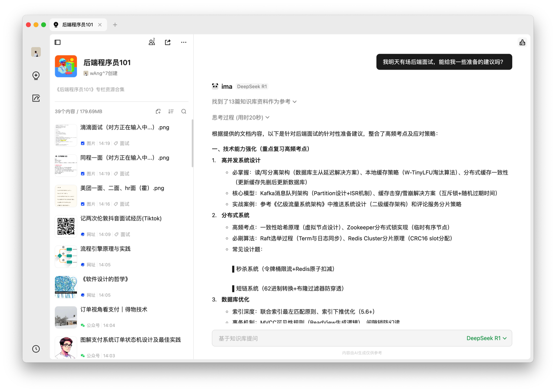This screenshot has height=392, width=556.
Task: Click the 面试 tag on 滴滴面试 item
Action: pos(122,143)
